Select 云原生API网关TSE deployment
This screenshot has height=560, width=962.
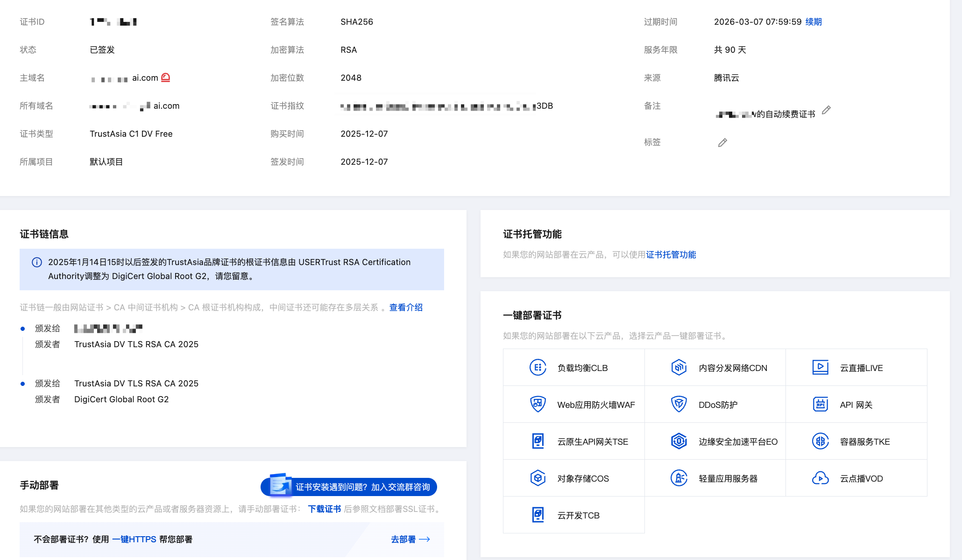592,441
